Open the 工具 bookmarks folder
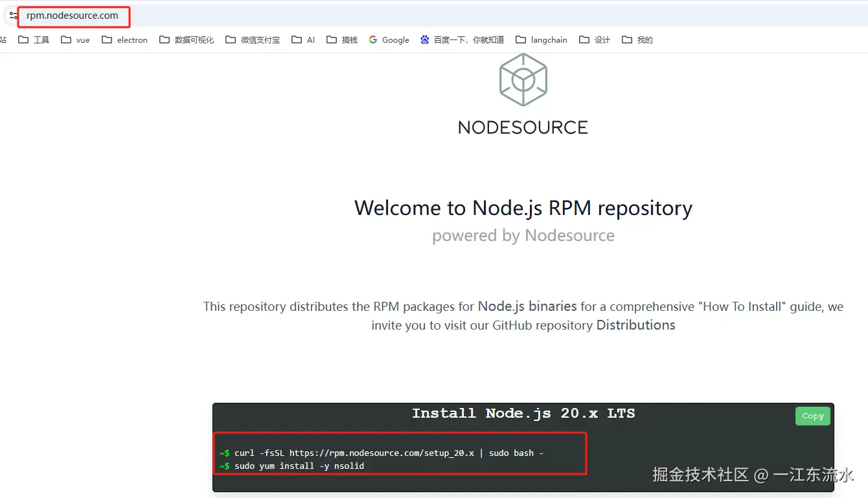Image resolution: width=868 pixels, height=498 pixels. [34, 40]
